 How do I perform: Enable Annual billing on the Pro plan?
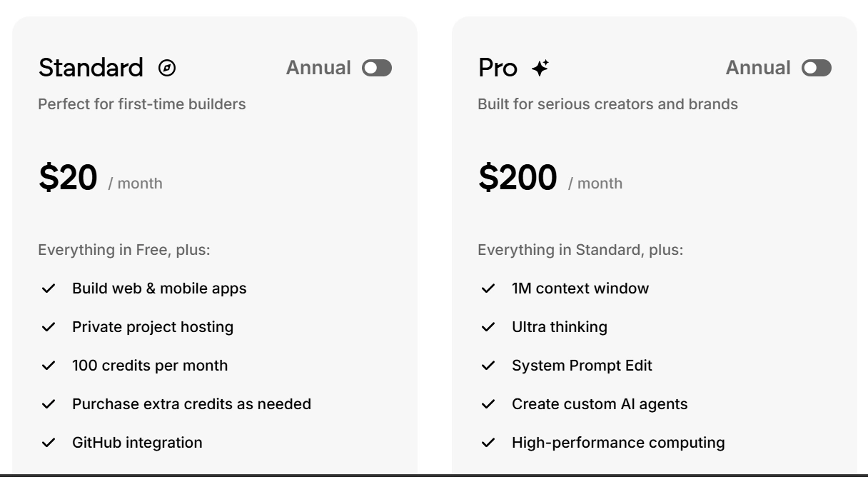click(817, 69)
